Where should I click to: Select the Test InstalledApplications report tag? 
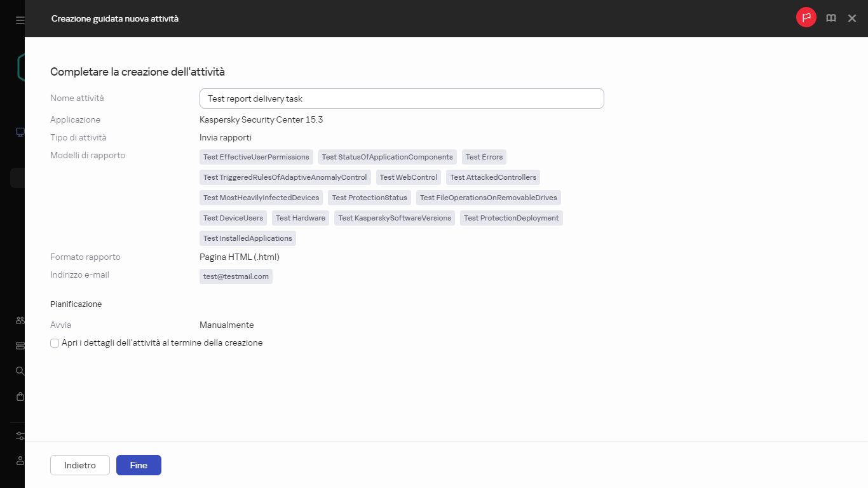point(248,238)
